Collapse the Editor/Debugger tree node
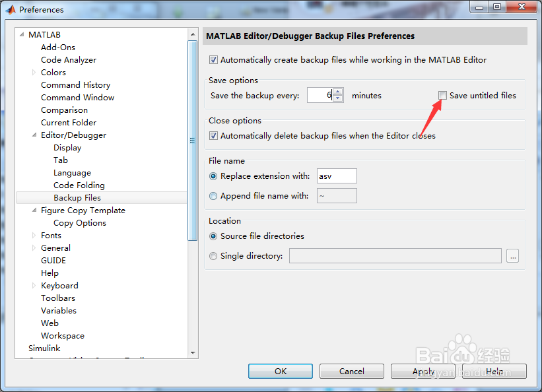The height and width of the screenshot is (392, 542). point(34,135)
